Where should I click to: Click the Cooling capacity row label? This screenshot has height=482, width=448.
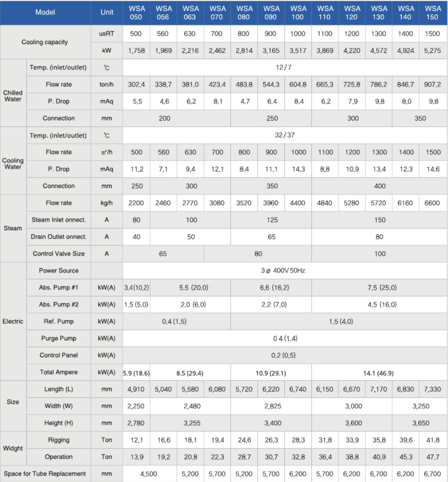point(45,42)
